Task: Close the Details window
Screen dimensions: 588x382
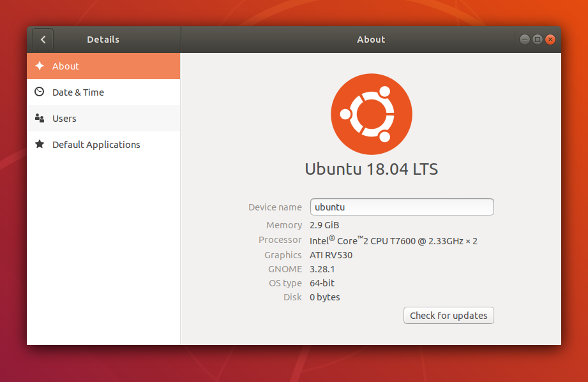Action: click(550, 40)
